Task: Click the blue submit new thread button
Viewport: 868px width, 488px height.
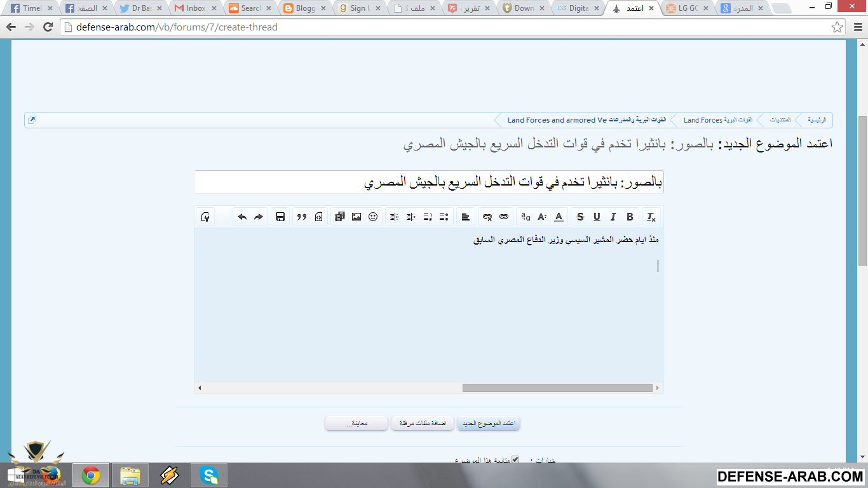Action: click(x=488, y=423)
